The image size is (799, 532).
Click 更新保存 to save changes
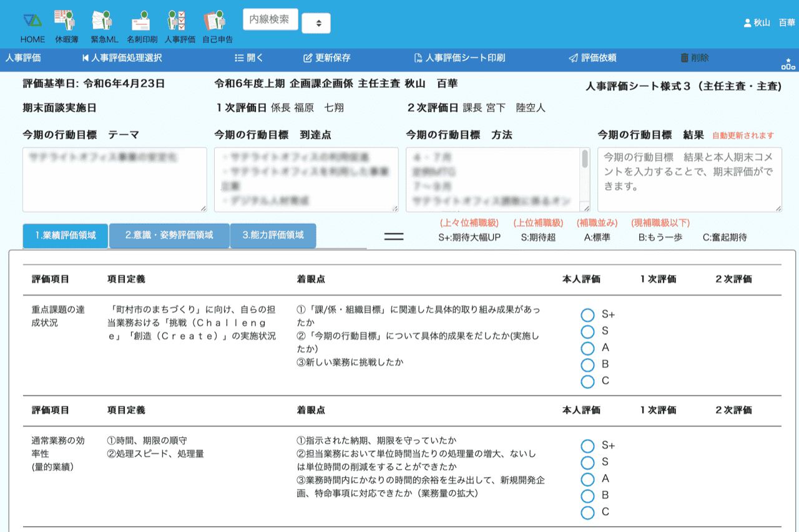326,58
